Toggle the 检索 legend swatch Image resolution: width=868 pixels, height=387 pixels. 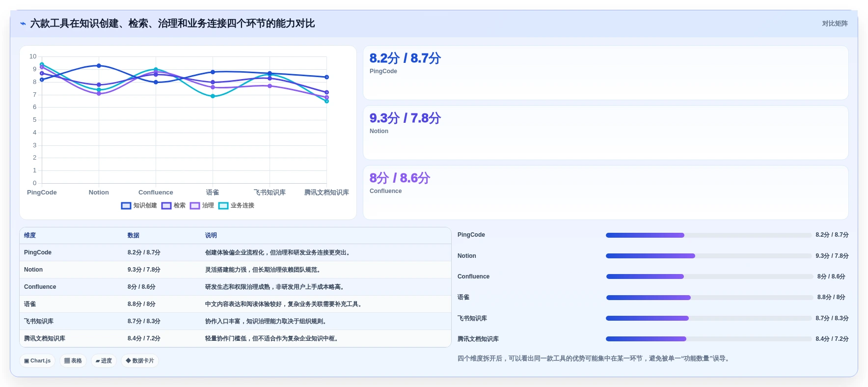click(x=166, y=206)
